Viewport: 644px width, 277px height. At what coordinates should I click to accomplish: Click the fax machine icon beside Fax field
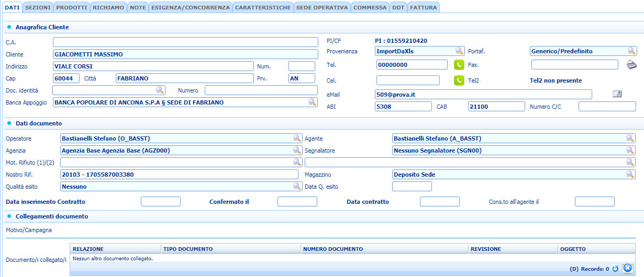pos(631,65)
